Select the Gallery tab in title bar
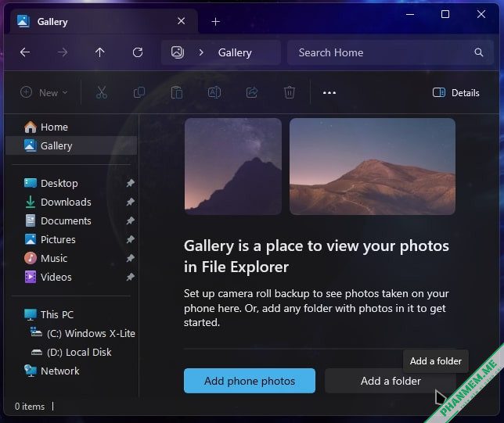The width and height of the screenshot is (504, 423). pyautogui.click(x=103, y=22)
